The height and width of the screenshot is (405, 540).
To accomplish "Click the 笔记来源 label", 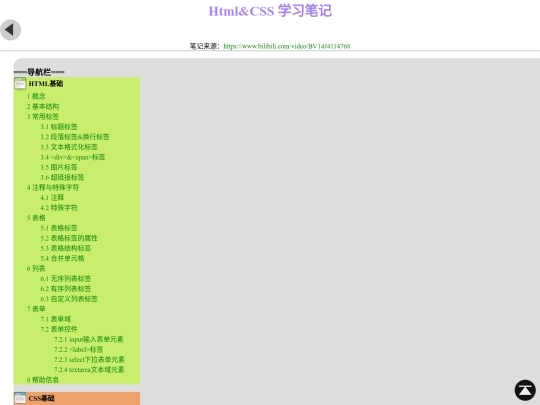I will pyautogui.click(x=205, y=46).
